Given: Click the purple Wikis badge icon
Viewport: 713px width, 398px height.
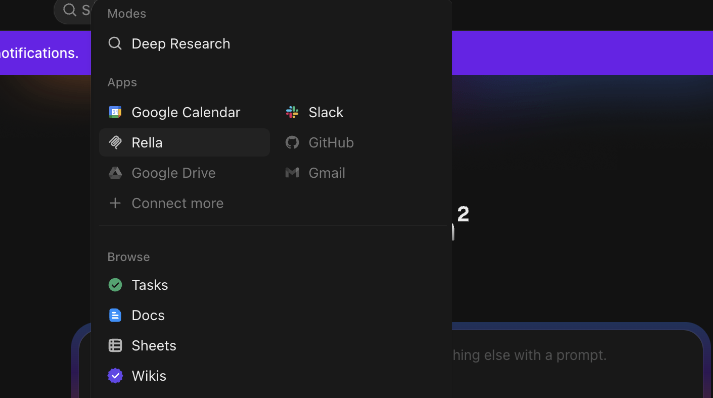Looking at the screenshot, I should 115,376.
